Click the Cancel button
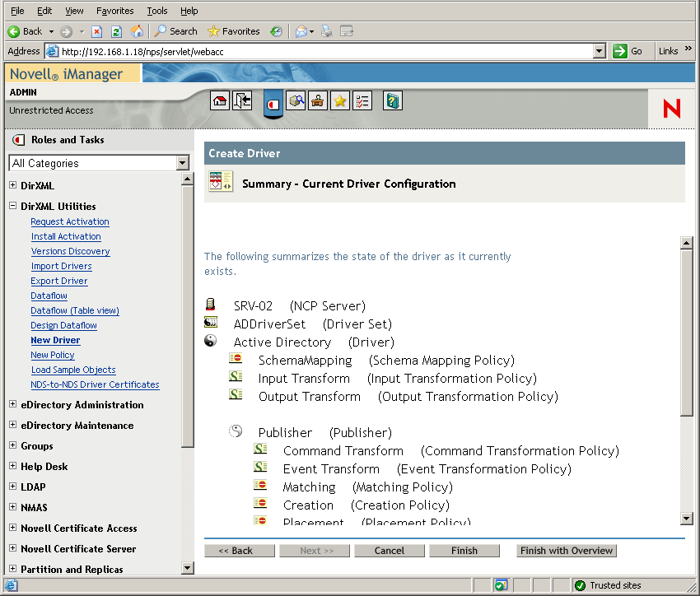The image size is (700, 596). [x=389, y=550]
